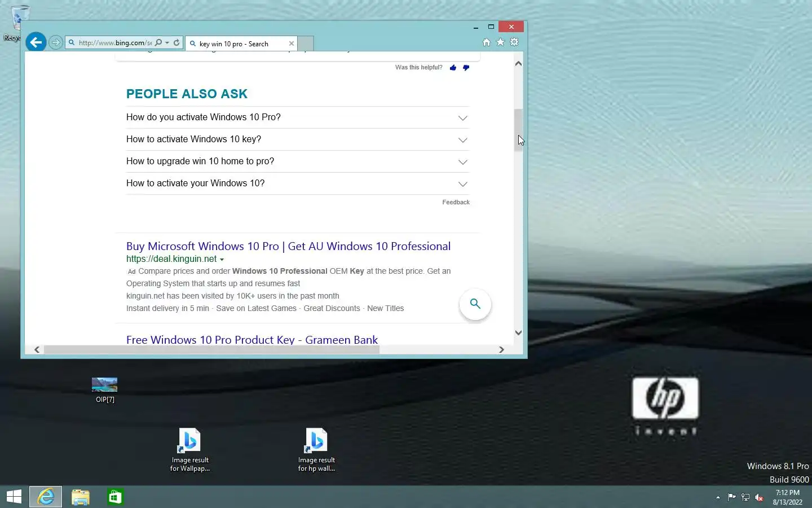812x508 pixels.
Task: Click the bing.com address bar field
Action: pyautogui.click(x=115, y=42)
